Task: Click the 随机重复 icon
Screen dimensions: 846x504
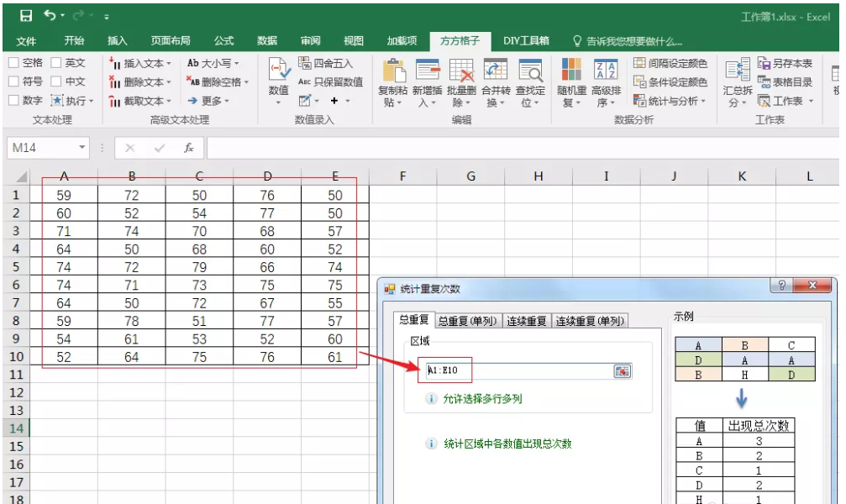Action: coord(572,72)
